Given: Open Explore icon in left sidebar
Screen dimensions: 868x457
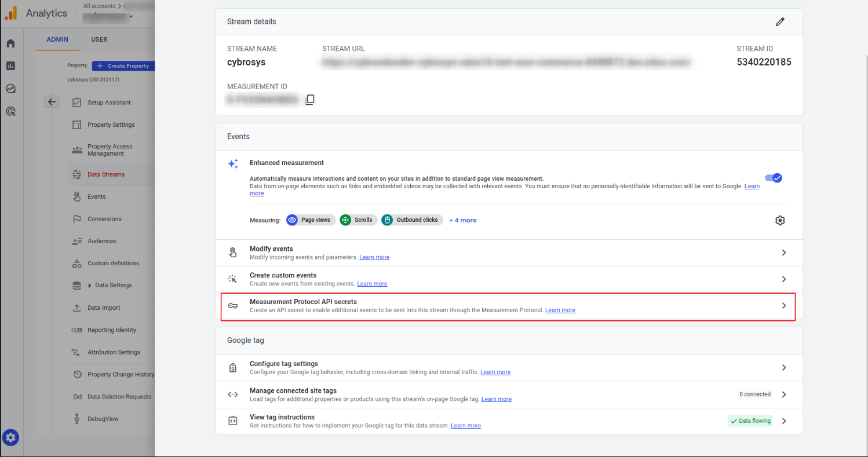Looking at the screenshot, I should pyautogui.click(x=10, y=89).
